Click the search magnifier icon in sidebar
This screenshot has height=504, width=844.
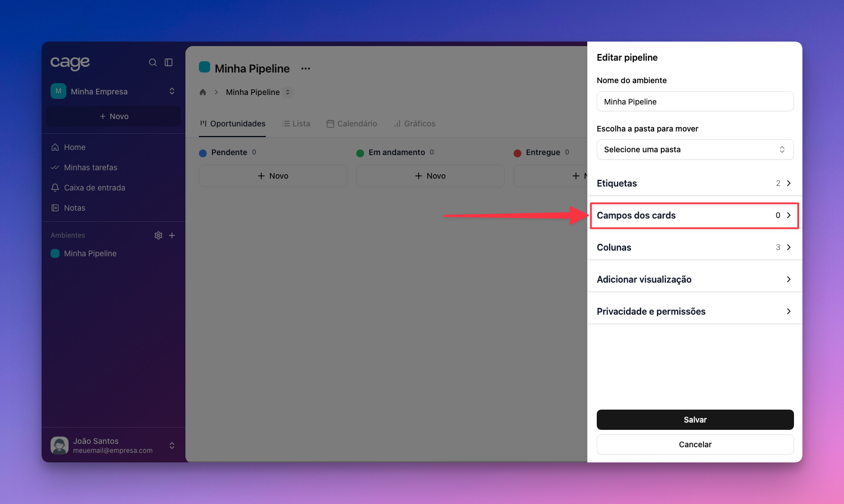(x=152, y=62)
